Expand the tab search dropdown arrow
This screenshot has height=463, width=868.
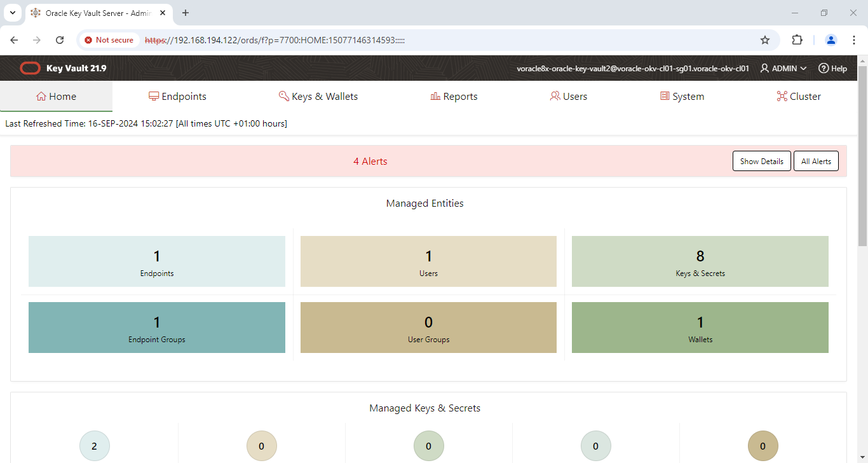click(x=12, y=13)
